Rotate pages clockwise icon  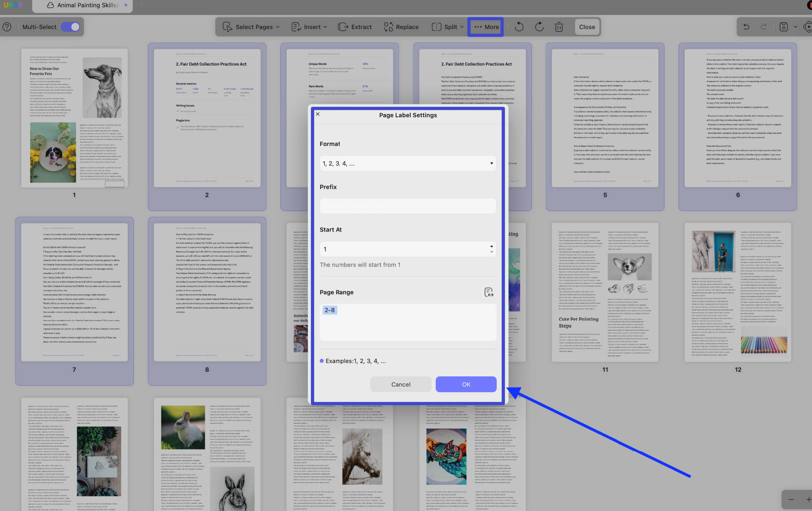pos(539,27)
